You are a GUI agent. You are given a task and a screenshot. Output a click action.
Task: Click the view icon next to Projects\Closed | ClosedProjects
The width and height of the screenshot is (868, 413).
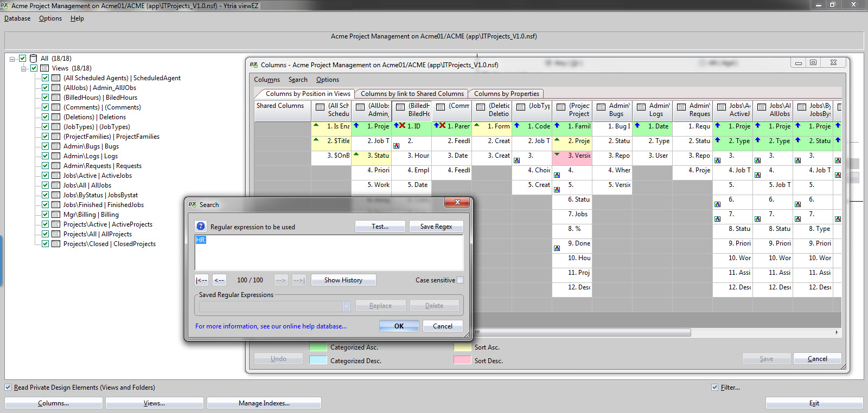(x=56, y=244)
